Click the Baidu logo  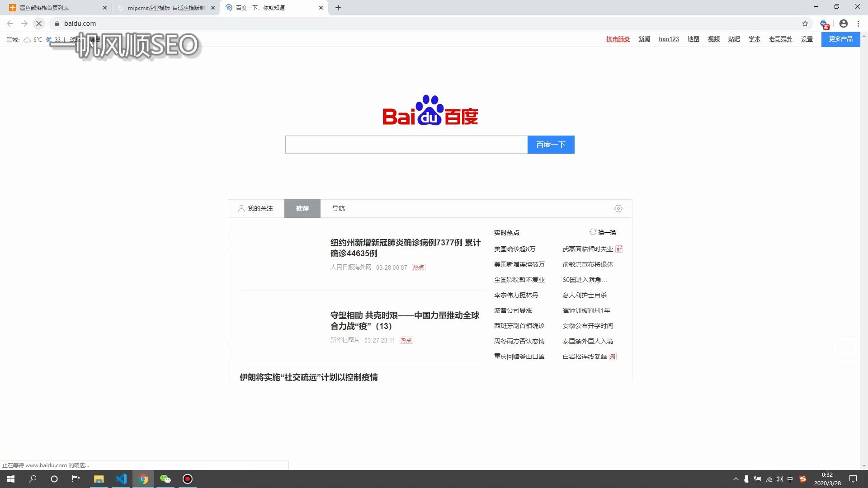430,110
